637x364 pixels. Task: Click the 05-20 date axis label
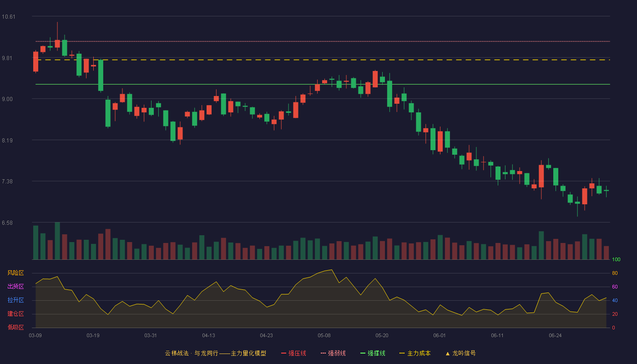[x=382, y=335]
